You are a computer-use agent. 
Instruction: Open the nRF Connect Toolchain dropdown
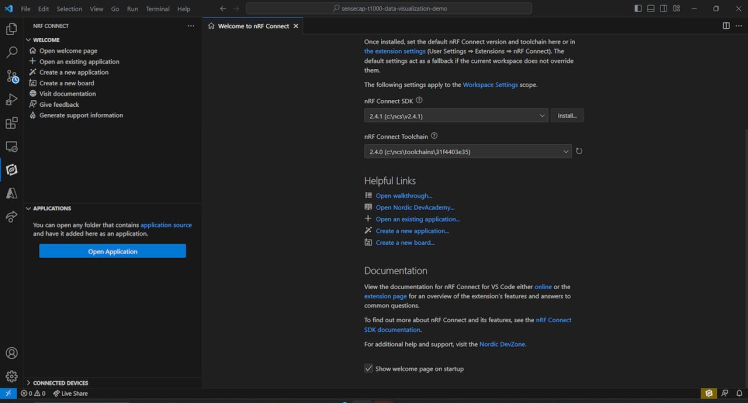pos(467,151)
